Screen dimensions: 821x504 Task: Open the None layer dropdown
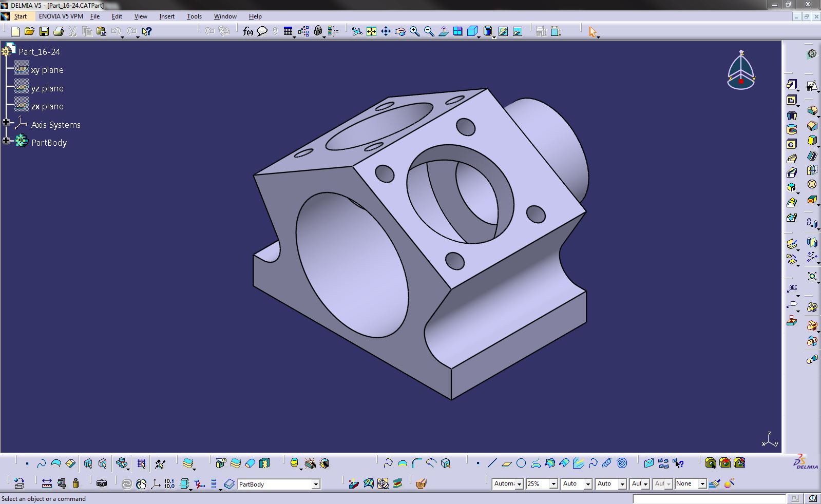(702, 484)
